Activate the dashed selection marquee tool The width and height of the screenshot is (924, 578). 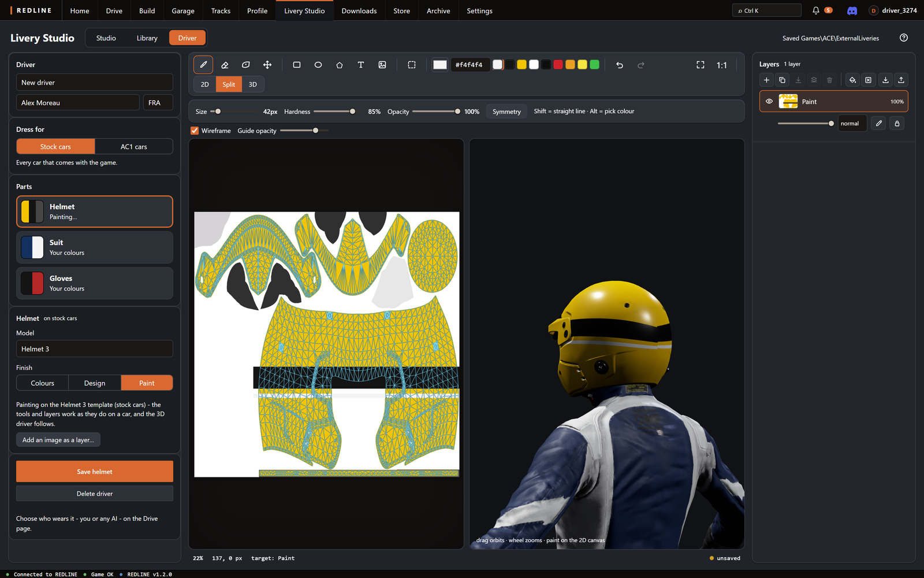click(x=412, y=65)
